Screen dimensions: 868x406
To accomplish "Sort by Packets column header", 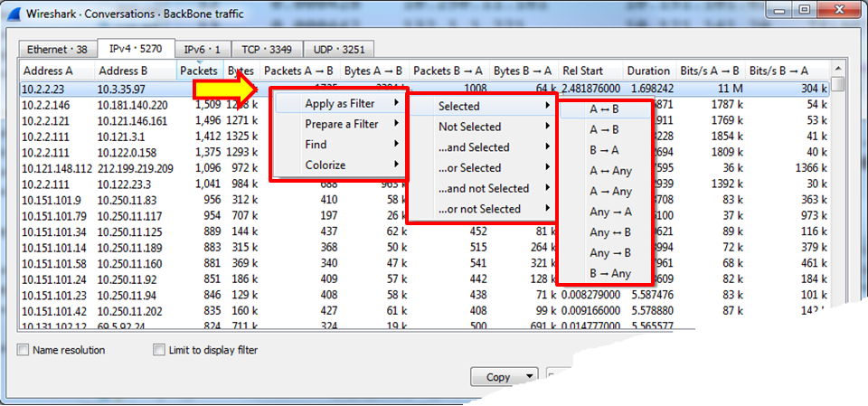I will click(199, 71).
